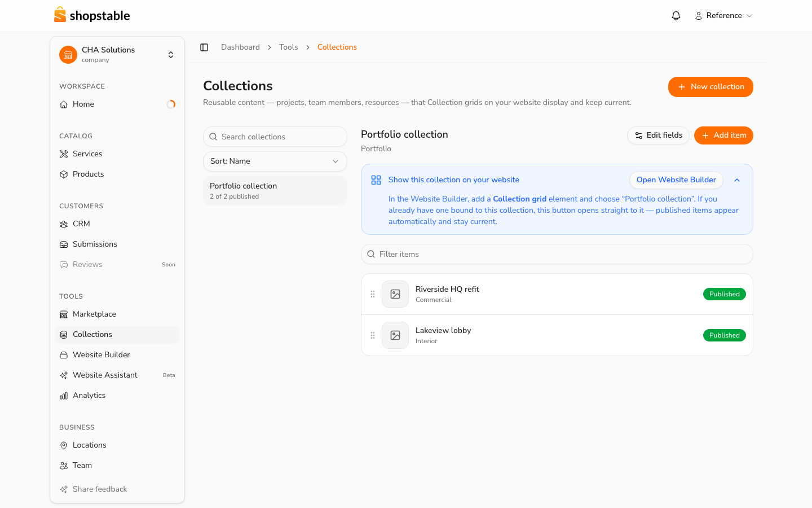Click the Lakeview lobby drag handle
Viewport: 812px width, 508px height.
point(373,335)
